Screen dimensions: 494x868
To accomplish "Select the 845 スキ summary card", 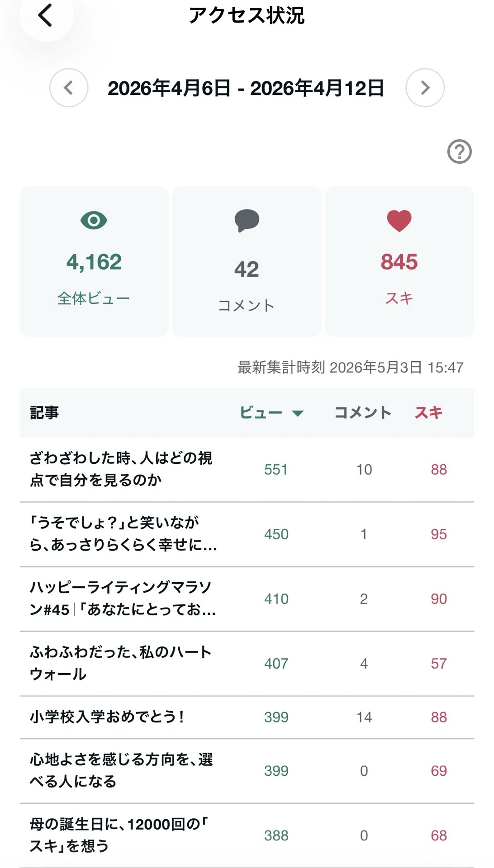I will (399, 261).
